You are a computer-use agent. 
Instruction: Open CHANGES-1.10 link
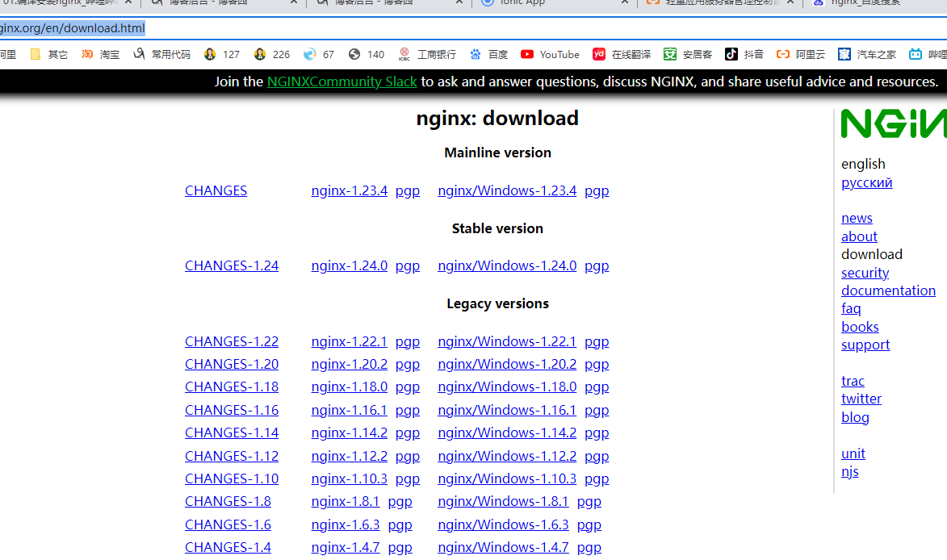pos(232,479)
